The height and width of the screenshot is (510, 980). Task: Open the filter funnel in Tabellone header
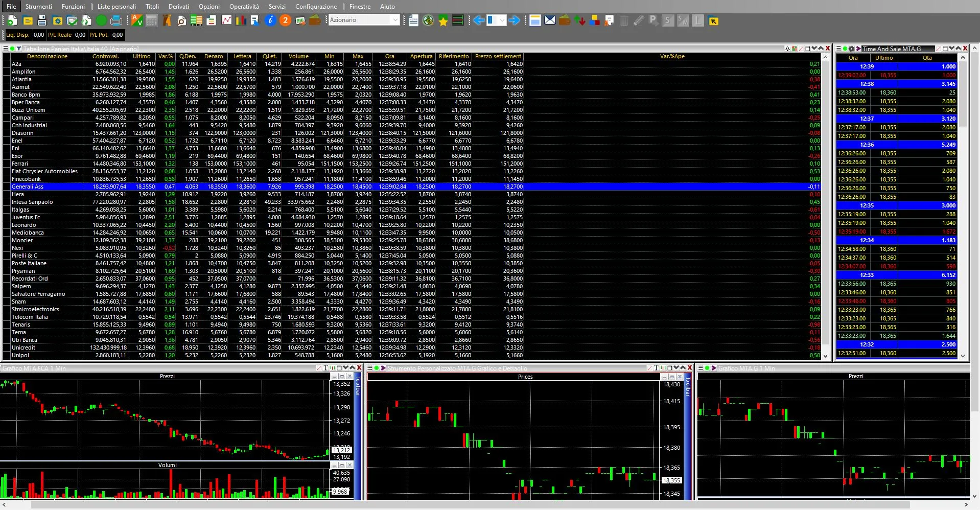[19, 49]
